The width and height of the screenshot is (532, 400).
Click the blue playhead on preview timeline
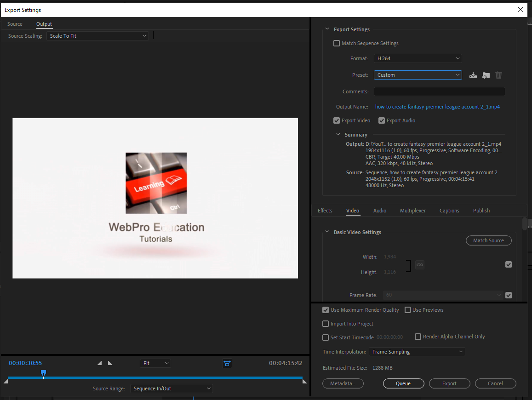(x=43, y=373)
